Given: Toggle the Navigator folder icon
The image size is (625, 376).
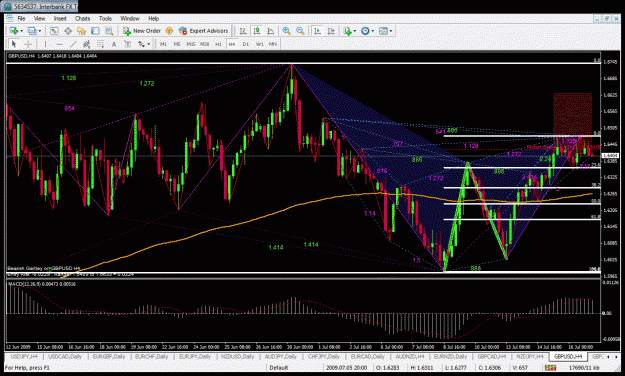Looking at the screenshot, I should click(82, 31).
